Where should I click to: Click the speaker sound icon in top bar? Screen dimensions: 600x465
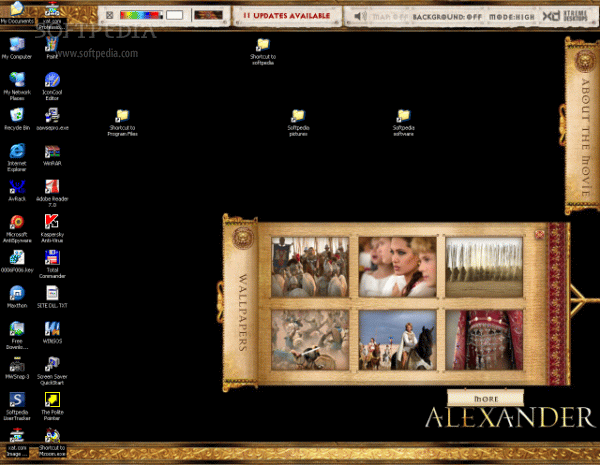[x=360, y=16]
